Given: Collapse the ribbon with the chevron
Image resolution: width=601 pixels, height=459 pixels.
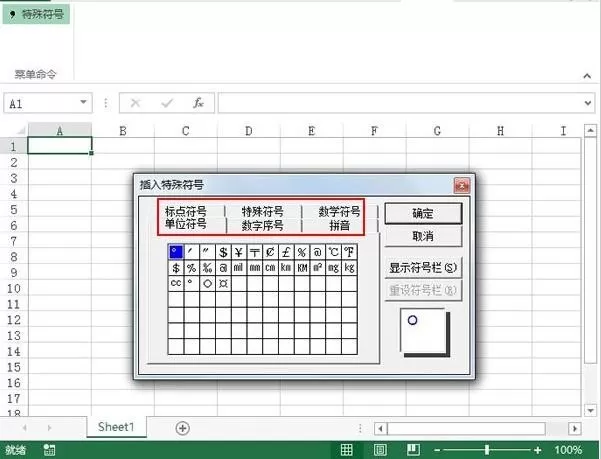Looking at the screenshot, I should (x=587, y=76).
